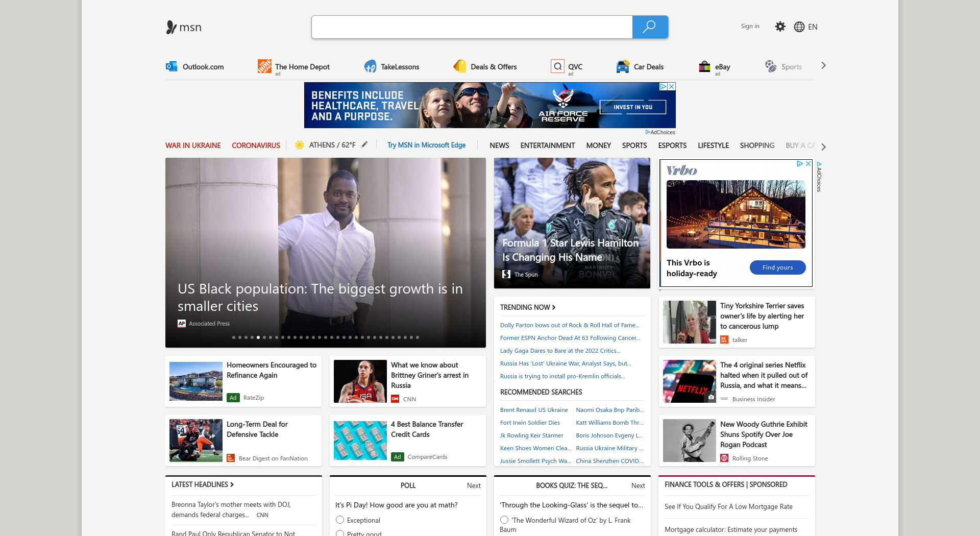The width and height of the screenshot is (980, 536).
Task: Click AdChoices icon on Air Force ad
Action: pyautogui.click(x=664, y=87)
